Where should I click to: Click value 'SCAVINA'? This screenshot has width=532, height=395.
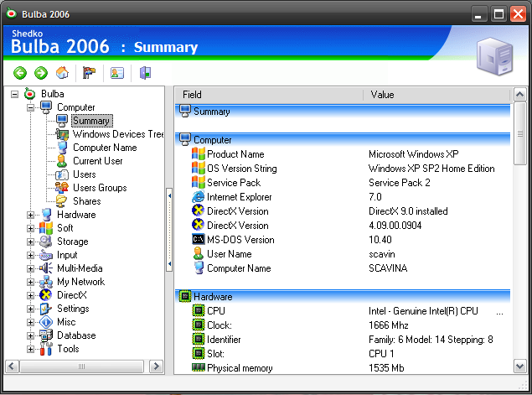pyautogui.click(x=388, y=268)
